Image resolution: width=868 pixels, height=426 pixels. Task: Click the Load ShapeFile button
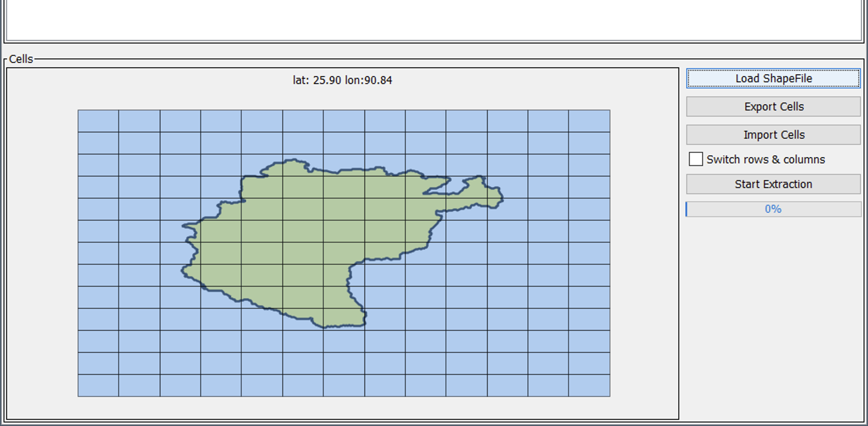(773, 78)
